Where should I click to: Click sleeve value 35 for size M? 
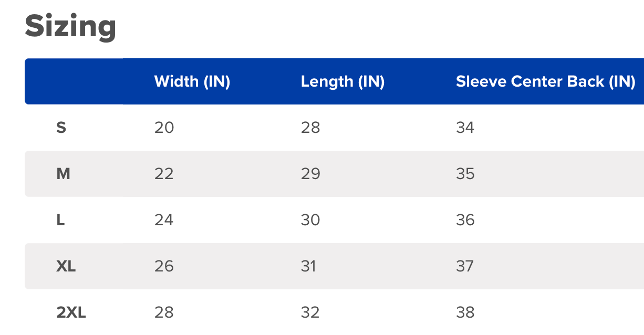click(465, 174)
